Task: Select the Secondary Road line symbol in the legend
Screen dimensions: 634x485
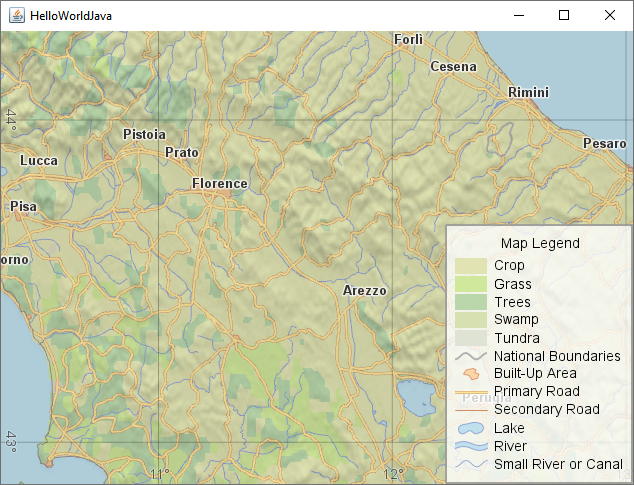Action: [x=470, y=409]
